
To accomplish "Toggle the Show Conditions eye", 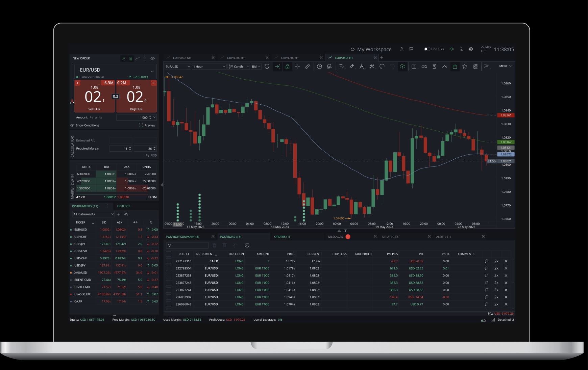I will (72, 125).
